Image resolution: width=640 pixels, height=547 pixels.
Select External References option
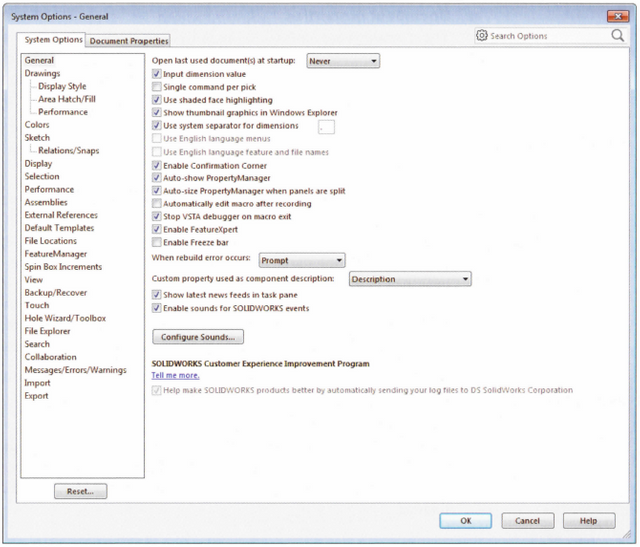tap(61, 215)
